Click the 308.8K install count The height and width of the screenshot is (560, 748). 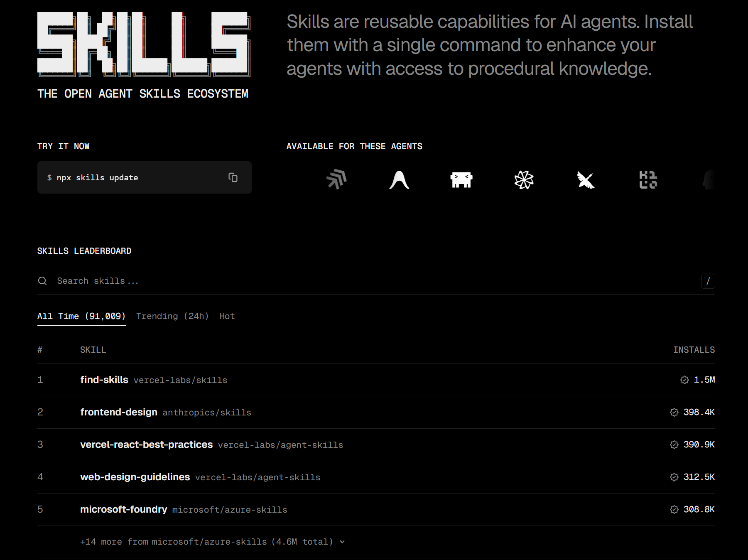click(699, 509)
